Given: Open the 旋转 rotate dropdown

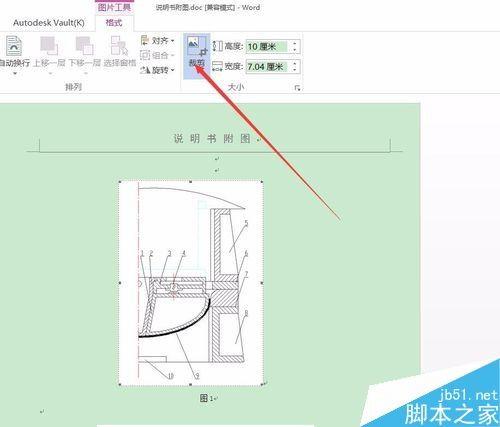Looking at the screenshot, I should click(x=158, y=70).
